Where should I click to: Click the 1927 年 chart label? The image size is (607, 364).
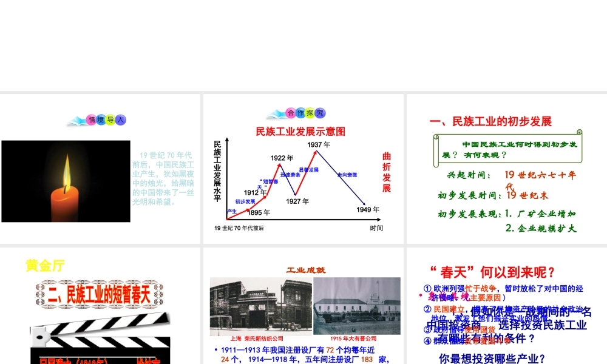(x=297, y=201)
